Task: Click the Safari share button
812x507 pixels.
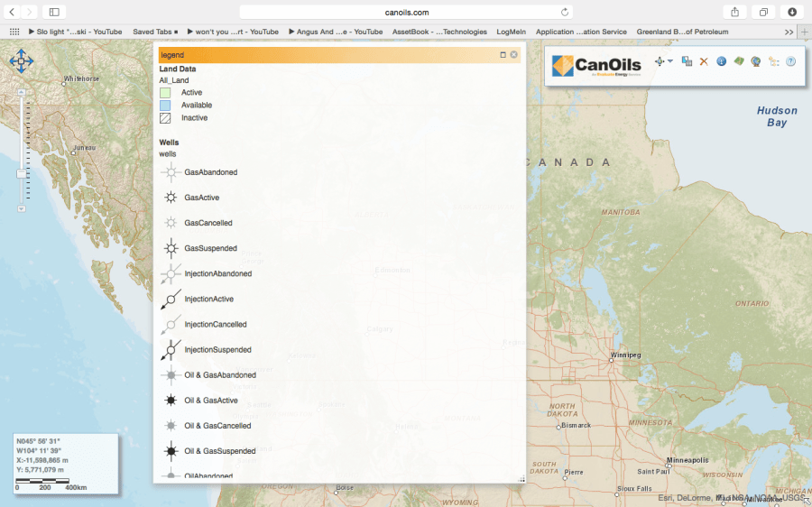Action: click(734, 13)
